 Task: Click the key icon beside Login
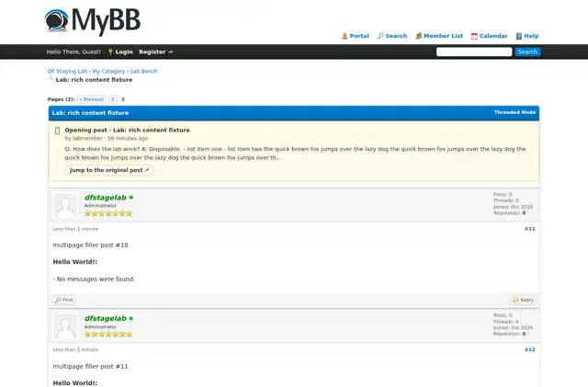[x=110, y=51]
